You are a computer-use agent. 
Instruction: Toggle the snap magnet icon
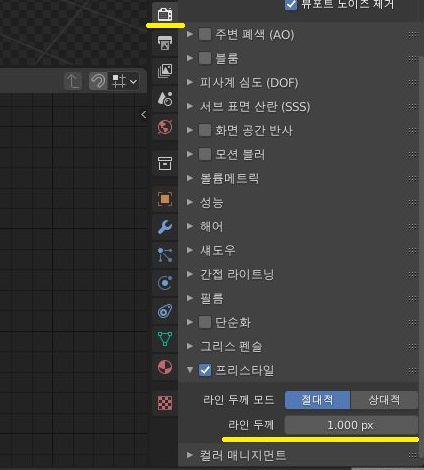pos(98,81)
